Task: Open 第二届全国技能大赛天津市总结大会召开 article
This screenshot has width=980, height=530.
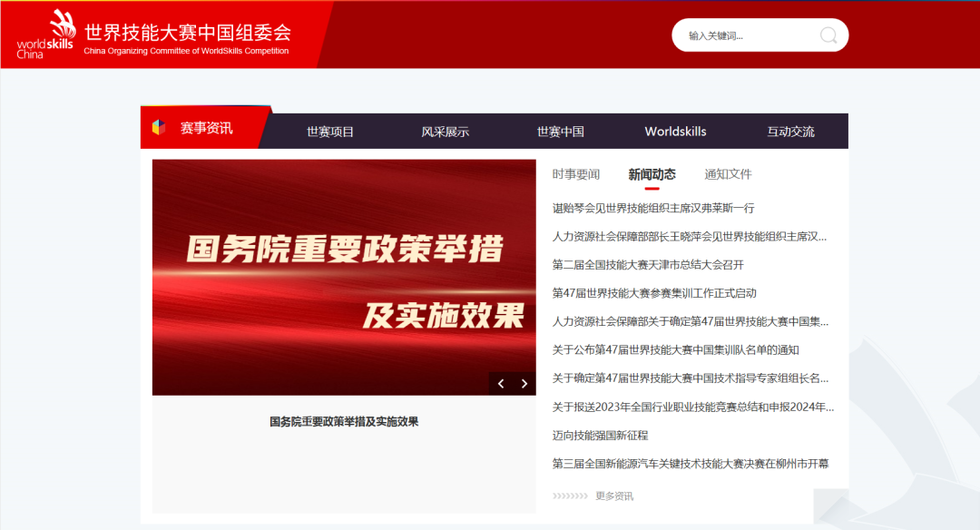Action: pos(648,265)
